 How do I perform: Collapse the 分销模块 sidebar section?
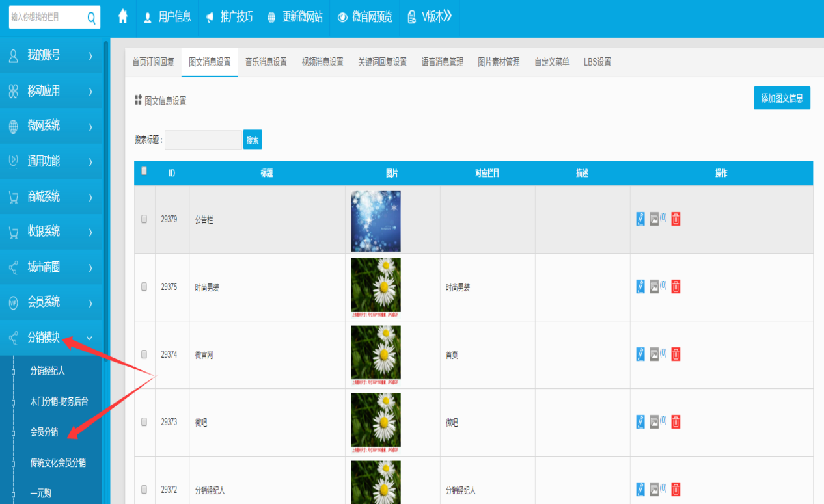pyautogui.click(x=51, y=338)
